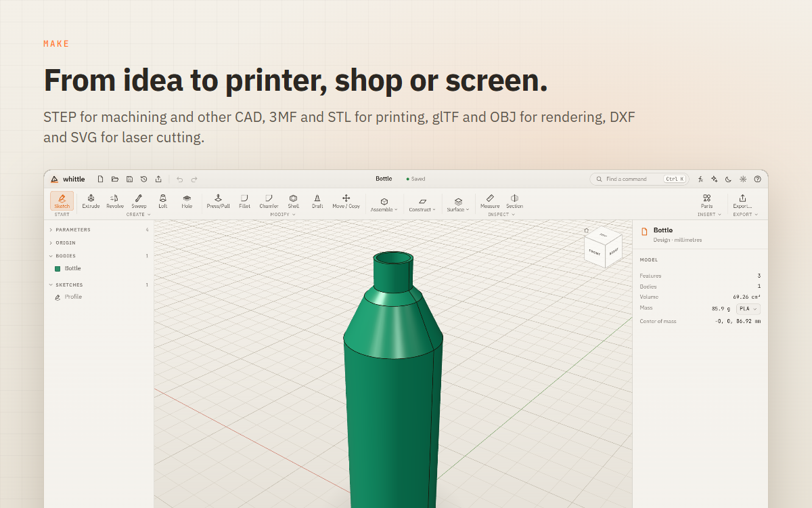Expand the ORIGIN section
812x508 pixels.
pos(99,242)
